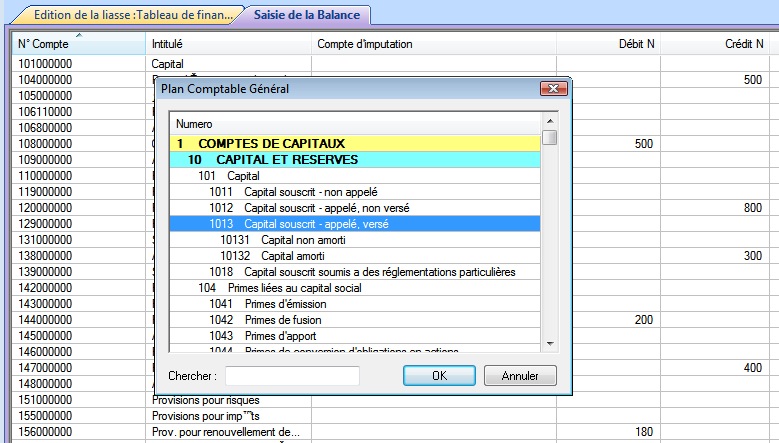Click scrollbar down arrow in dialog list
This screenshot has width=779, height=443.
[x=550, y=343]
